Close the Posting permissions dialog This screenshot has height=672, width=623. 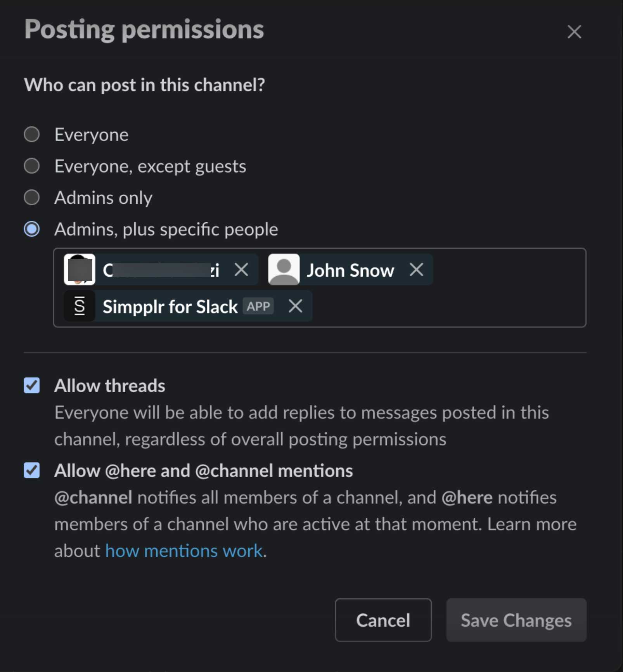coord(575,32)
